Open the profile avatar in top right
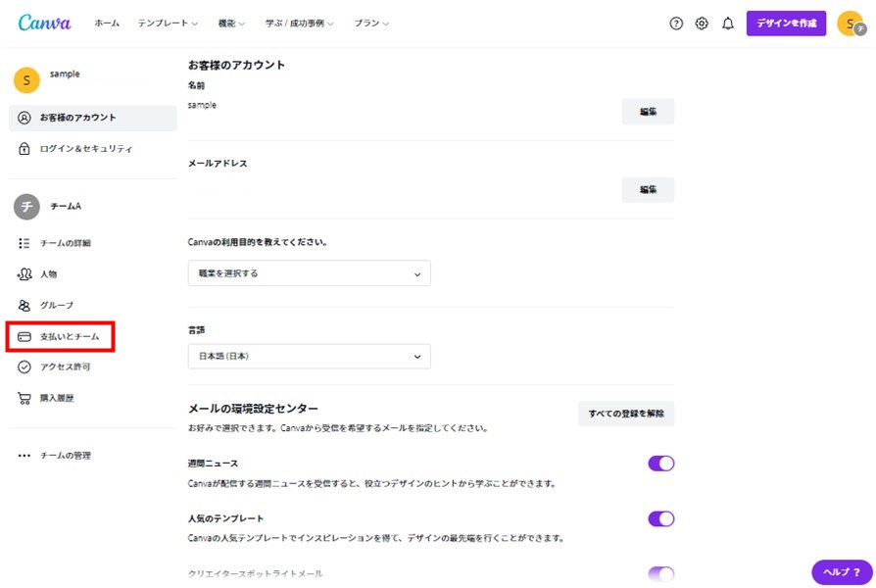Viewport: 876px width, 588px height. [x=851, y=24]
